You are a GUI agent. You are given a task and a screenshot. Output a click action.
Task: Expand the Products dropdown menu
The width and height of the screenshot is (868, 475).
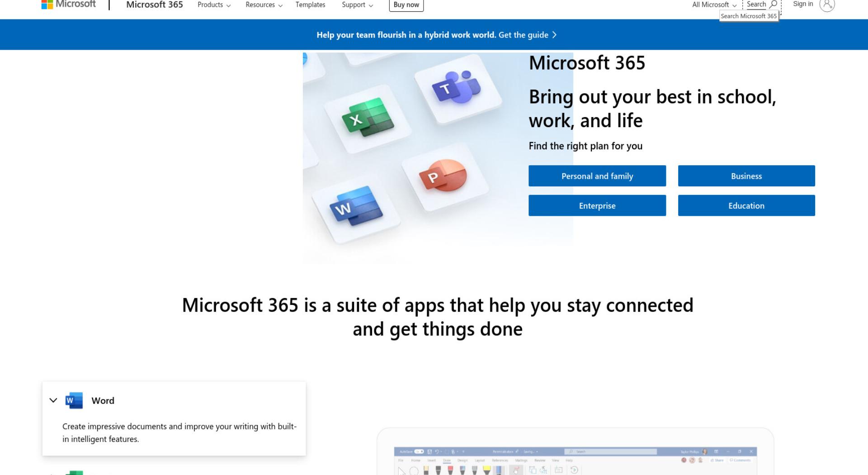214,5
